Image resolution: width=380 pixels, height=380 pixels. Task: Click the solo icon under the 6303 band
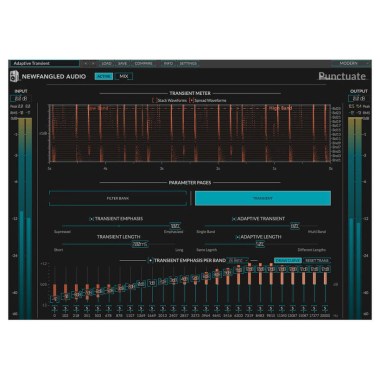coord(238,309)
